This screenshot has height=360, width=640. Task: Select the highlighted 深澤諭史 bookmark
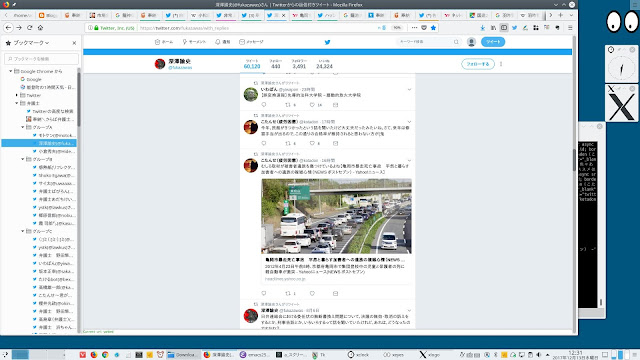(x=39, y=143)
